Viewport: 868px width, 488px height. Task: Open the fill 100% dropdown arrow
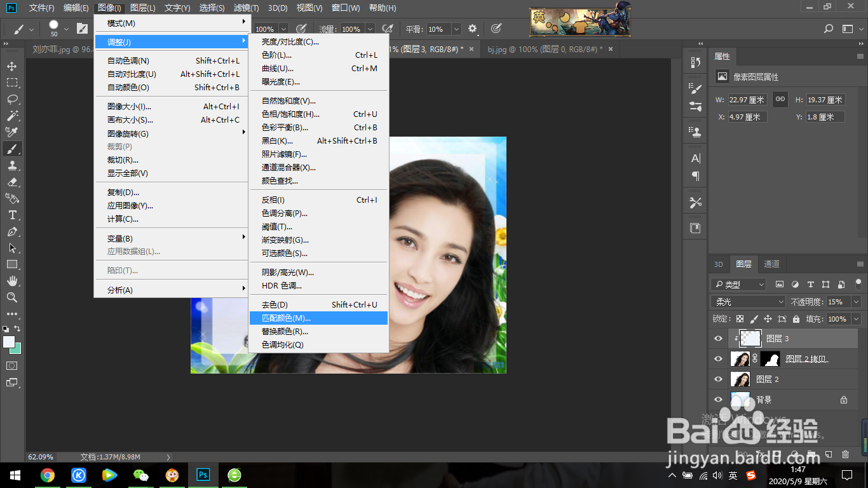(x=857, y=319)
